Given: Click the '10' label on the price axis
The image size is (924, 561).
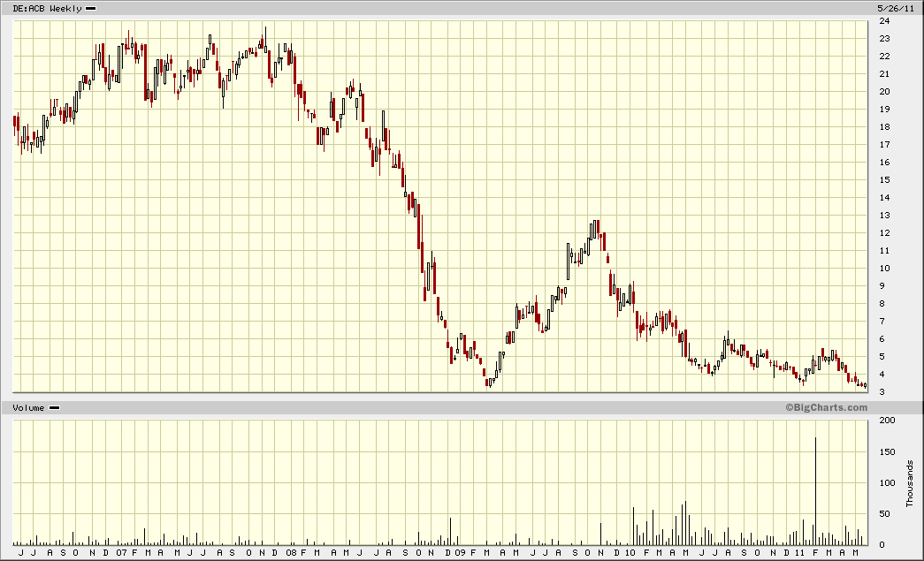Looking at the screenshot, I should [x=884, y=268].
